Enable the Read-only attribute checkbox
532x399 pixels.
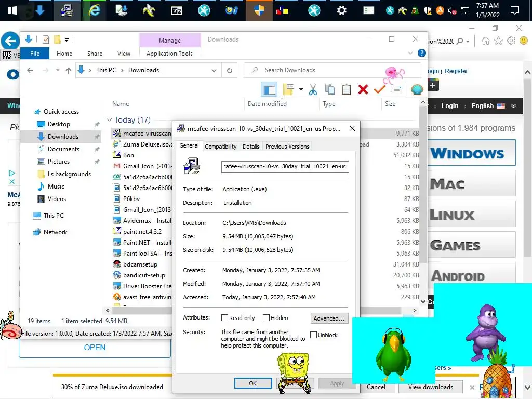pyautogui.click(x=224, y=318)
